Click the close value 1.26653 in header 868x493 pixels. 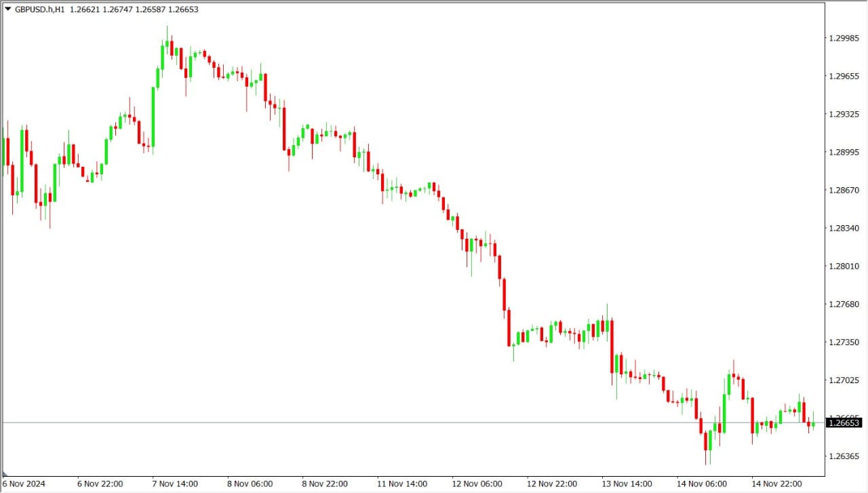[183, 9]
